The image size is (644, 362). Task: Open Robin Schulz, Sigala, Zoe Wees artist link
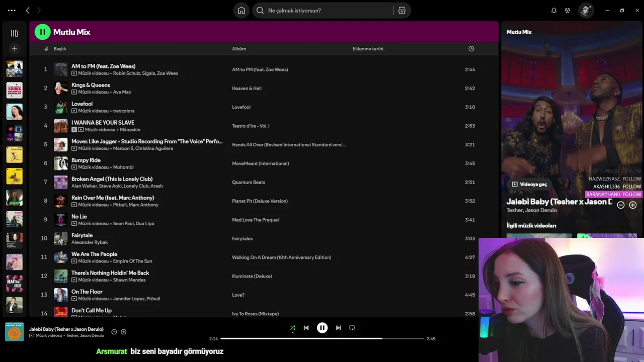[145, 73]
